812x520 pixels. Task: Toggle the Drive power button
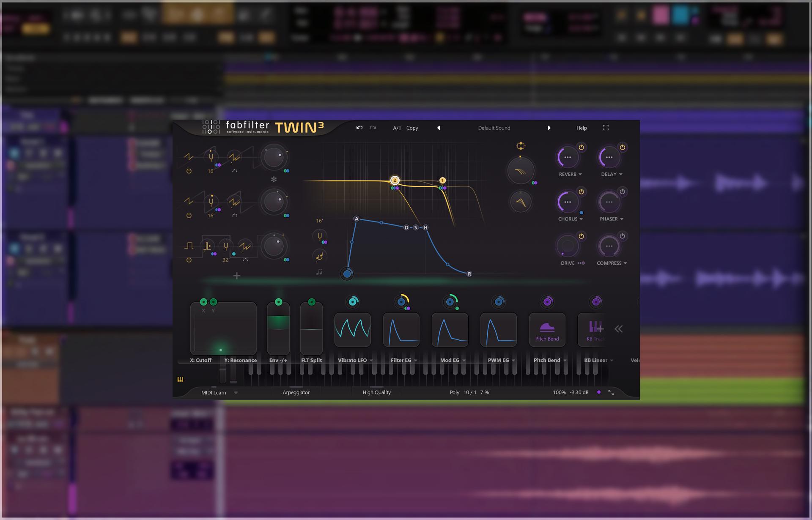click(x=581, y=236)
